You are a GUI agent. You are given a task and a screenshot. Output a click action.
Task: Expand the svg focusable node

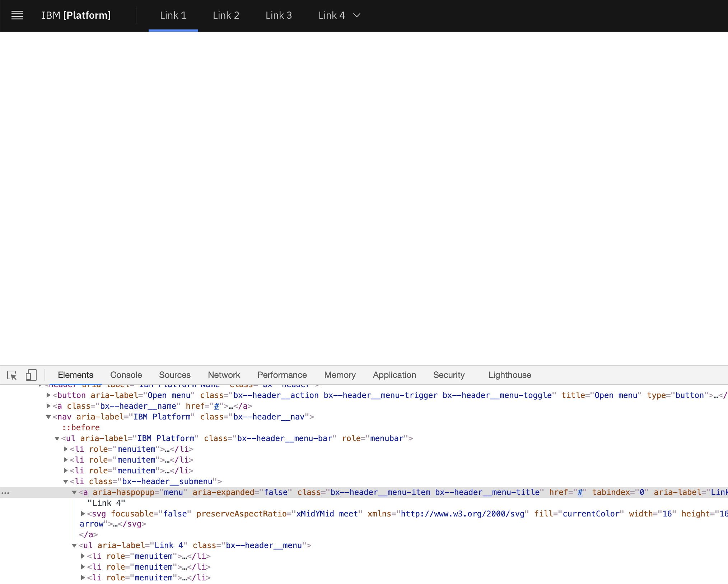tap(83, 514)
